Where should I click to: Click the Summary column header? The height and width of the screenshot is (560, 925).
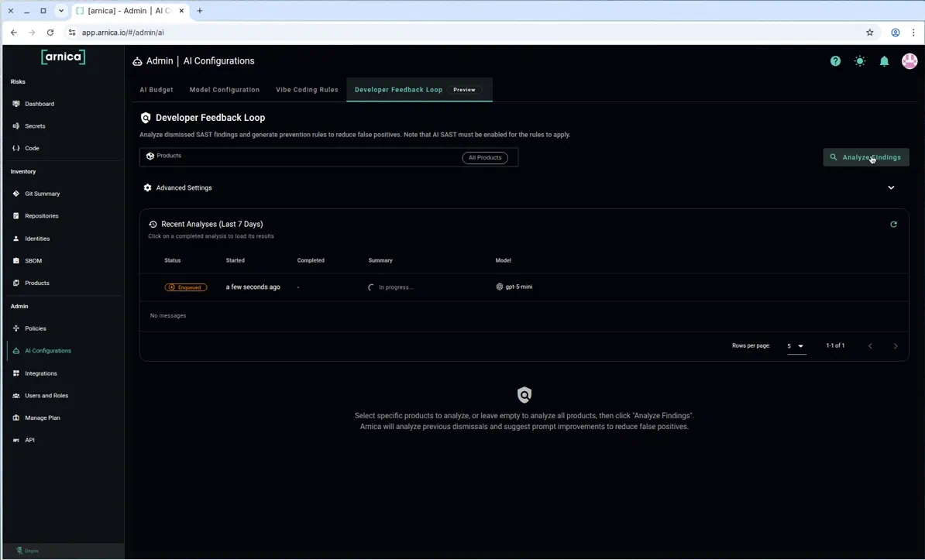(x=380, y=260)
